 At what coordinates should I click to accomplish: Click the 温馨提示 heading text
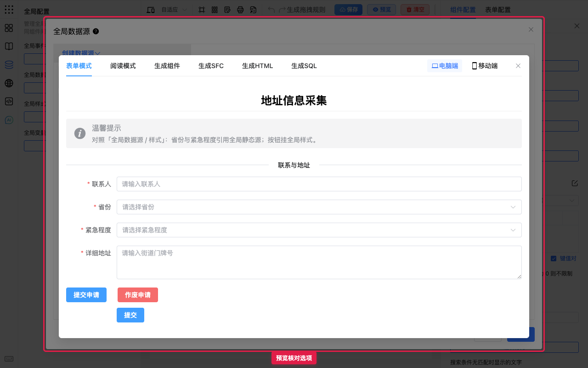pyautogui.click(x=107, y=128)
